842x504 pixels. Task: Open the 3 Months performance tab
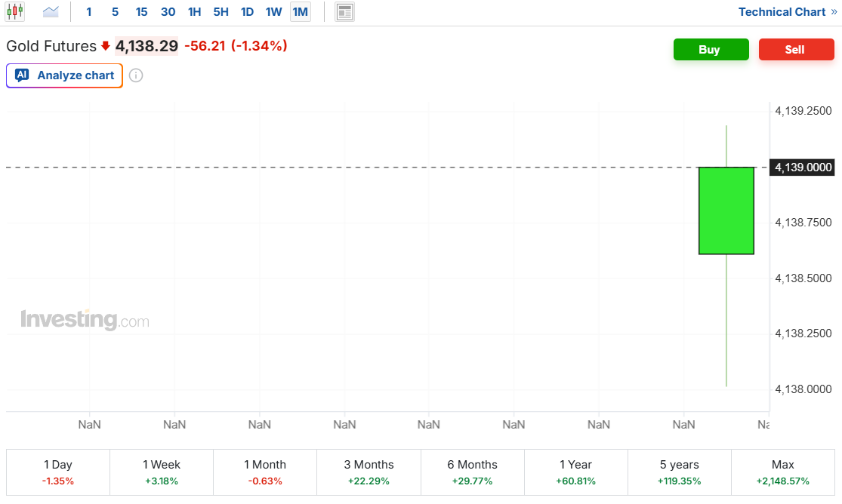[369, 472]
